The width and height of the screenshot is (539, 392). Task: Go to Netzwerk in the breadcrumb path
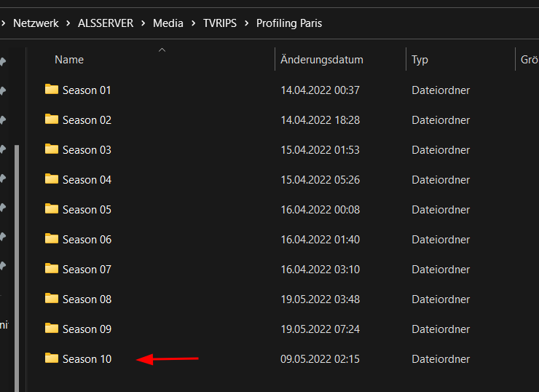(36, 23)
